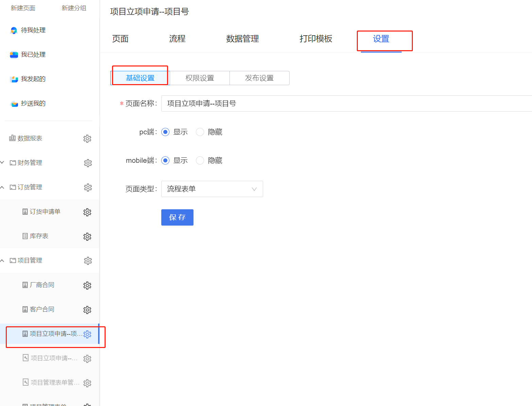
Task: Click form icon beside 订货申请单
Action: point(25,212)
